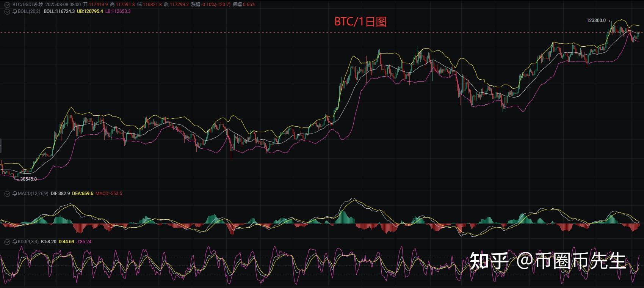Image resolution: width=644 pixels, height=288 pixels.
Task: Click the D:44.69 value
Action: [x=66, y=242]
